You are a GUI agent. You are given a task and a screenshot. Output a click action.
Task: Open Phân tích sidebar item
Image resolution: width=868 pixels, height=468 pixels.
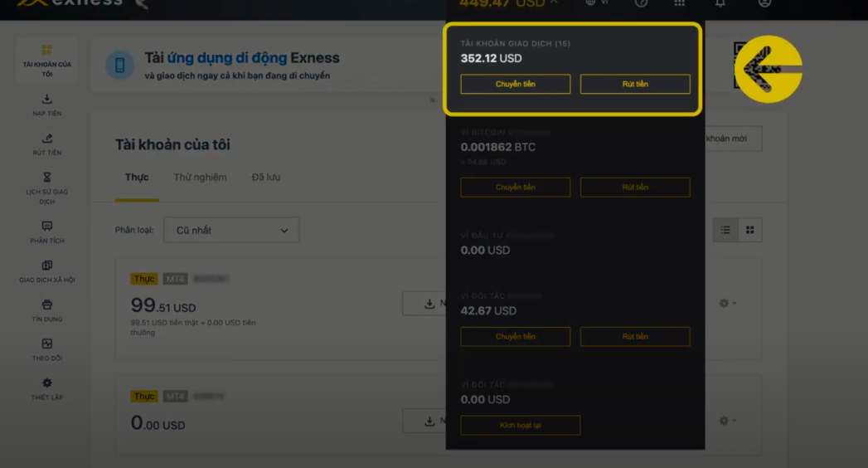coord(47,232)
